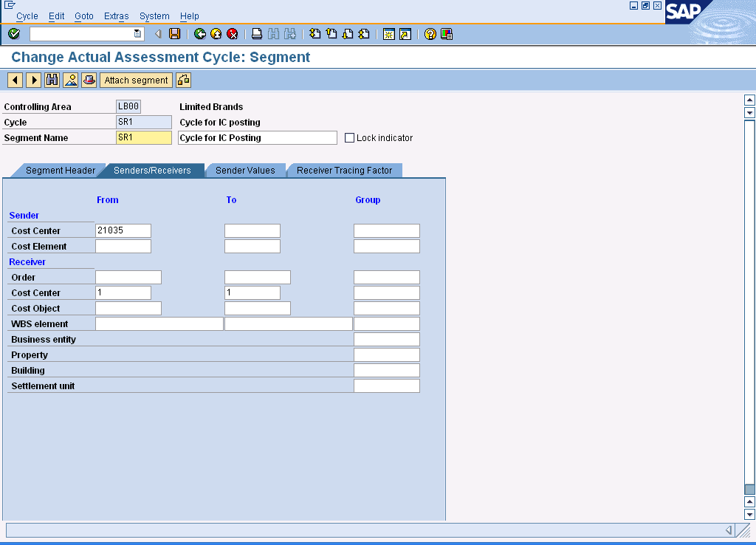Click the icon right of Attach segment
The image size is (756, 545).
pos(183,80)
